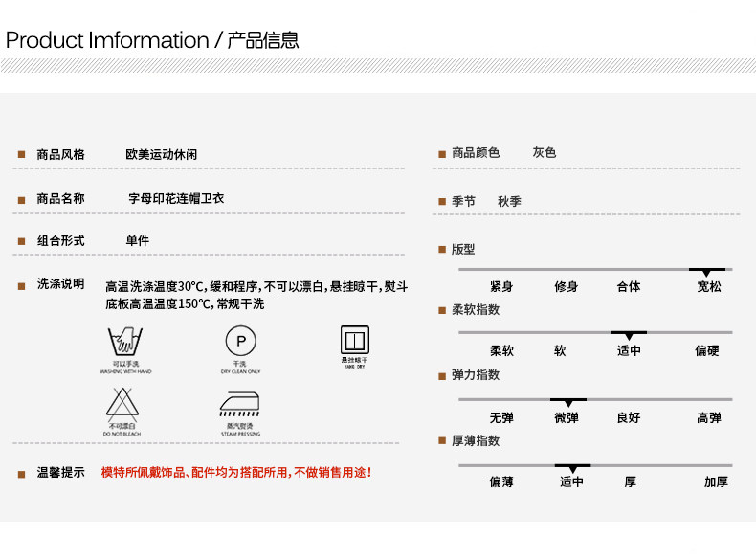Screen dimensions: 756x559
Task: Click the 合体 fit option
Action: (x=629, y=286)
